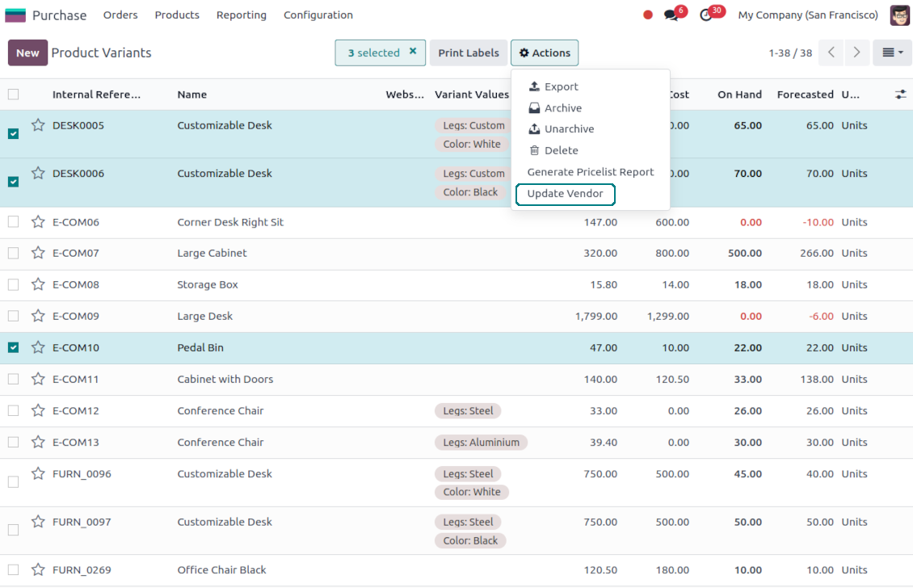Select Archive in the Actions menu
Viewport: 913px width, 588px height.
[562, 108]
